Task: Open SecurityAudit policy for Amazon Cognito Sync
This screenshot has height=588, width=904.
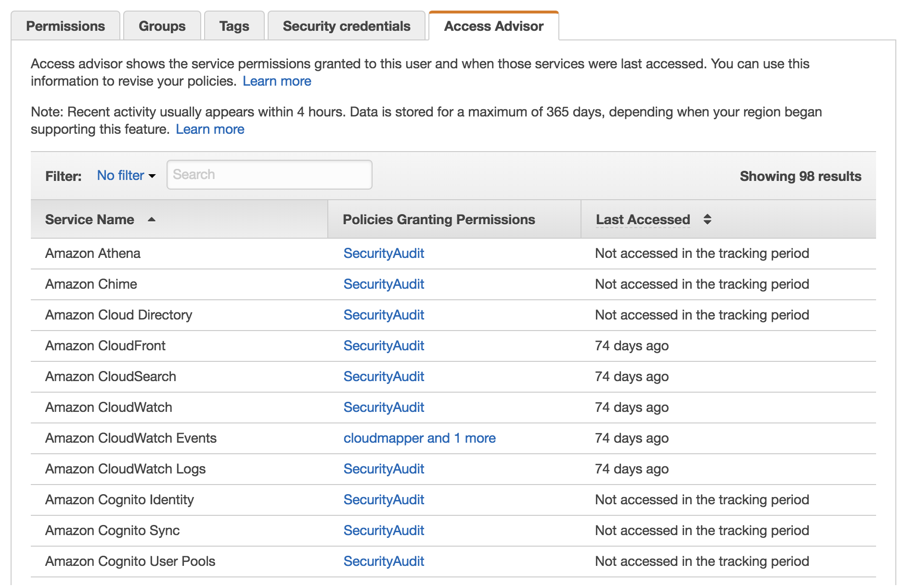Action: pyautogui.click(x=384, y=531)
